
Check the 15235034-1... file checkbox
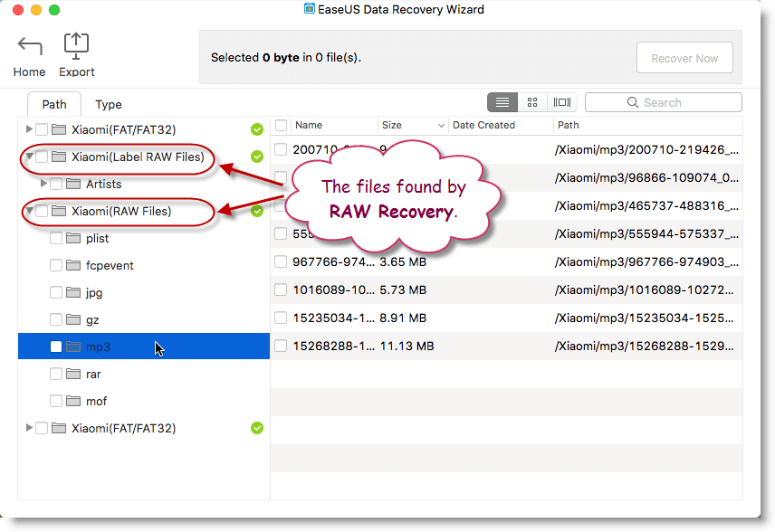[x=281, y=318]
